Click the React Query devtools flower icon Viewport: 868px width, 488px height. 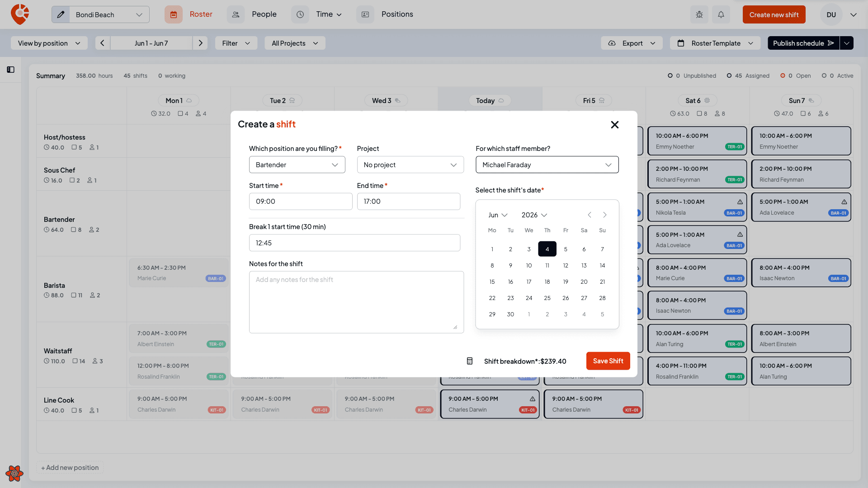(14, 474)
